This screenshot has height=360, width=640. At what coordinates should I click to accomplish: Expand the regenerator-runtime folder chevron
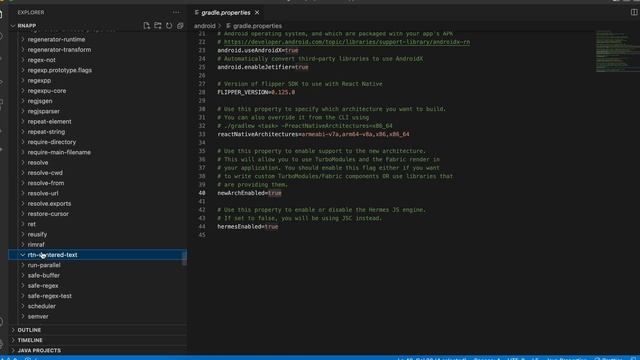tap(22, 40)
